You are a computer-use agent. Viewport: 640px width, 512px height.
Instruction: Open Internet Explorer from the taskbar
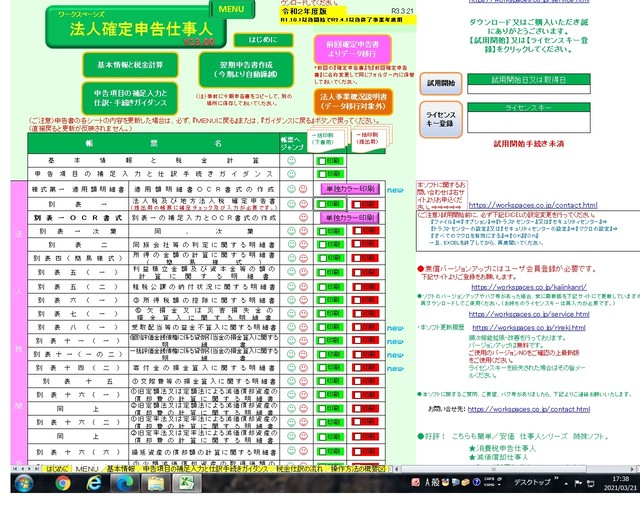pyautogui.click(x=94, y=483)
